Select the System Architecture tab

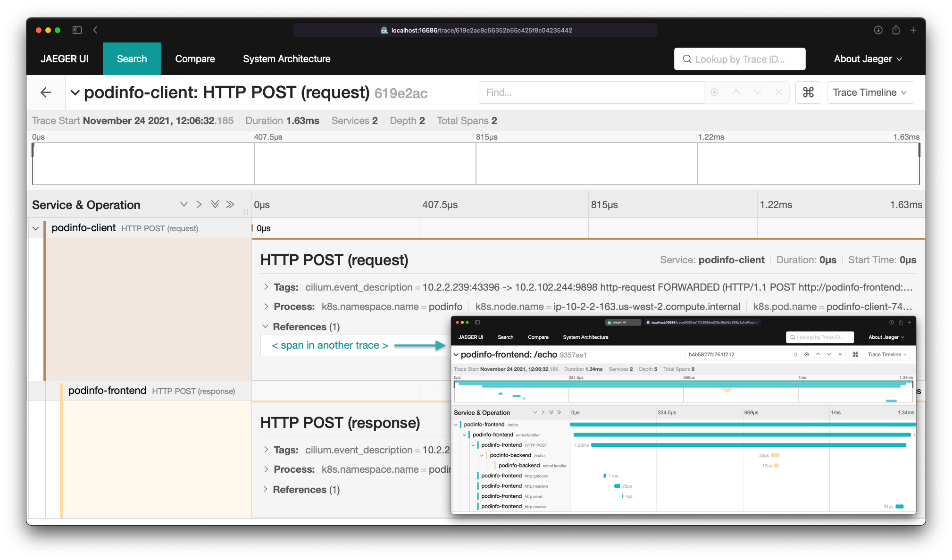click(x=286, y=59)
